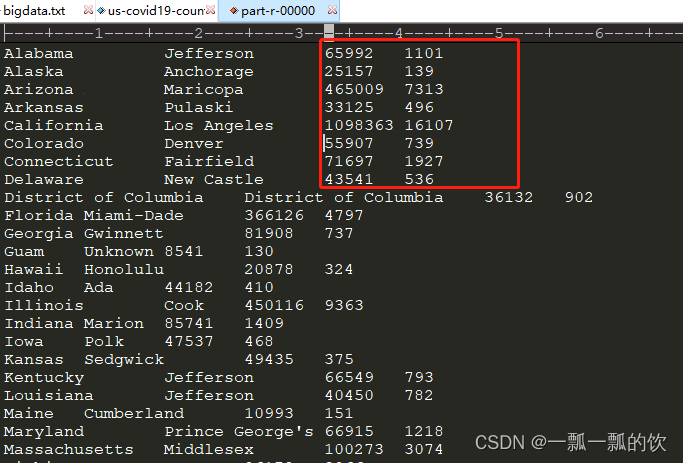The image size is (683, 463).
Task: Switch to the us-covid19-coun tab
Action: (x=156, y=10)
